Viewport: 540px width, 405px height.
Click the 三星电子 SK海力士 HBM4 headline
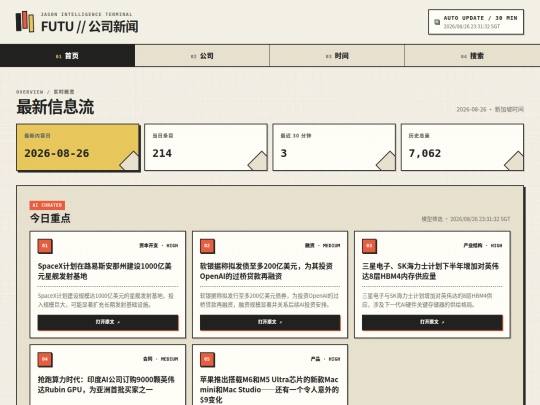(430, 271)
